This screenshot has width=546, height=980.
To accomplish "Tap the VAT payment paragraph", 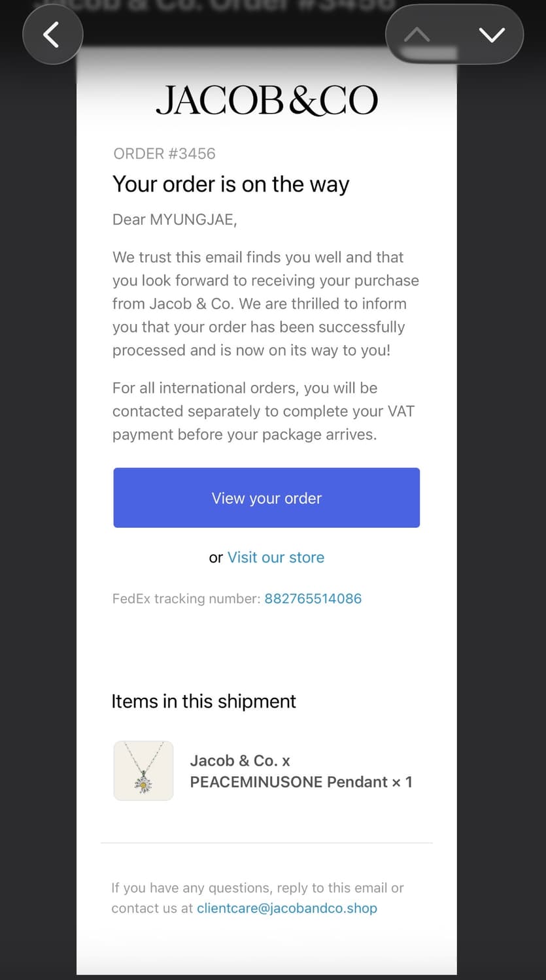I will [x=263, y=411].
